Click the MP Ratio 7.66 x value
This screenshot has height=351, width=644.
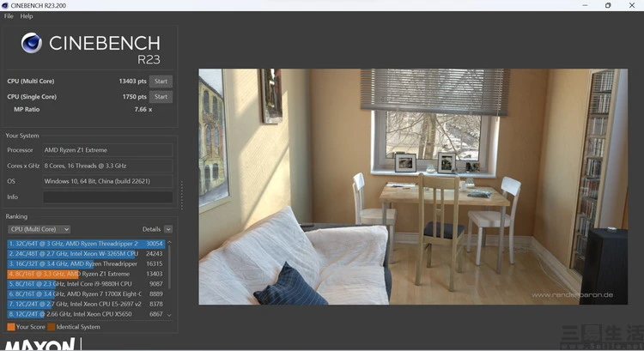pos(143,110)
